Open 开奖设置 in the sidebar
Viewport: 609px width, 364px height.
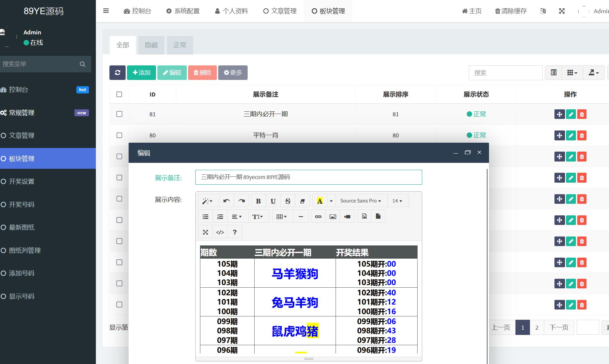(48, 181)
